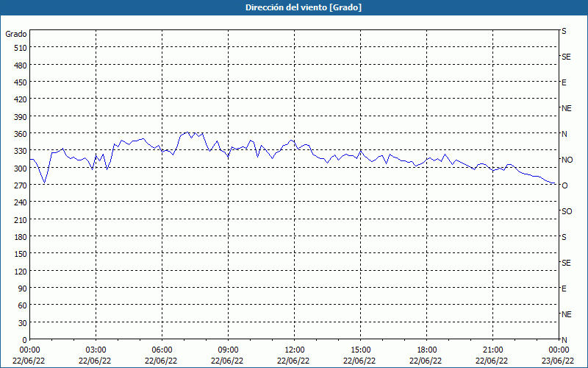Click the 420 degree axis label

pos(21,99)
